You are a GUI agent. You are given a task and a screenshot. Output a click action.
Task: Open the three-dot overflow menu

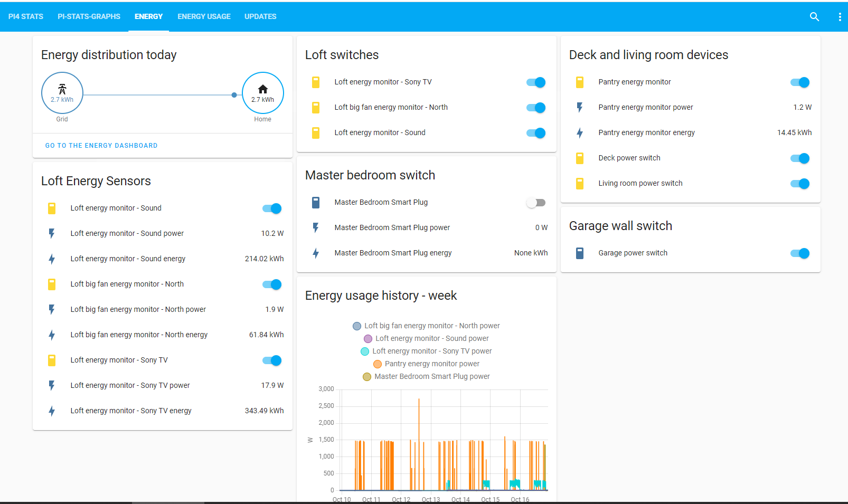pos(840,17)
